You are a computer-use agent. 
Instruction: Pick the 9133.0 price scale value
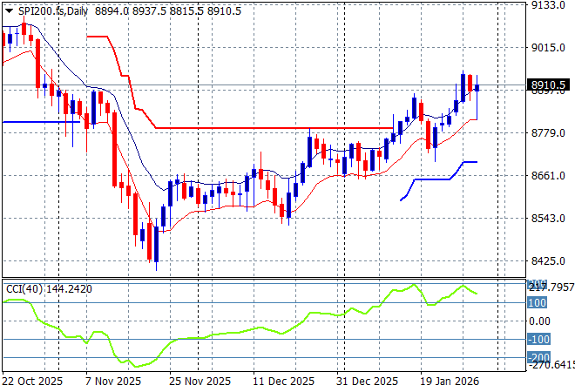pyautogui.click(x=548, y=5)
